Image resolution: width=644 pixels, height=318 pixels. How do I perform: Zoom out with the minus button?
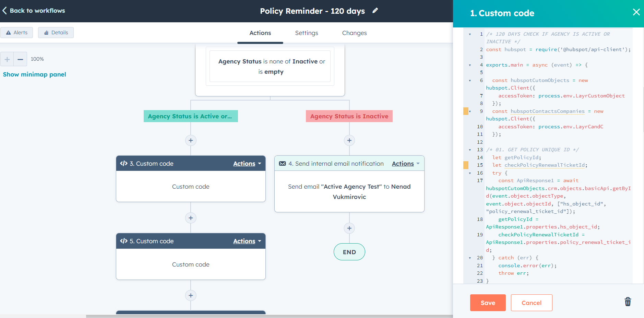click(20, 59)
